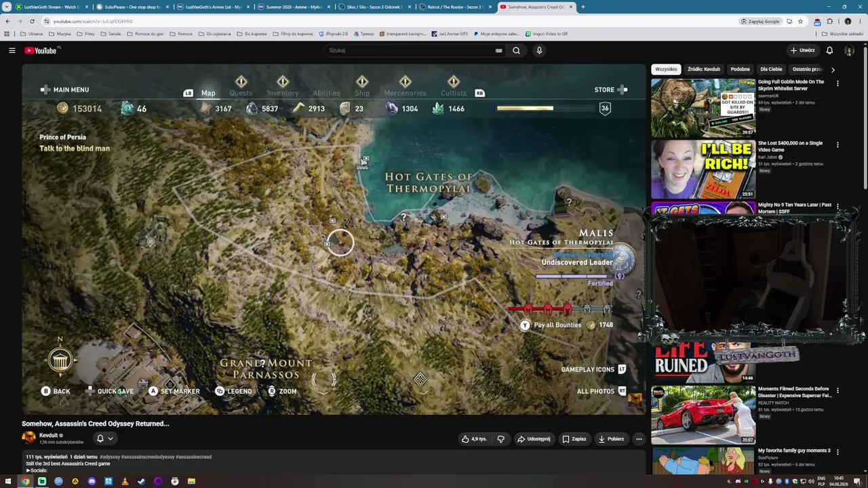Click the system clock in the tray
Image resolution: width=868 pixels, height=488 pixels.
point(838,481)
